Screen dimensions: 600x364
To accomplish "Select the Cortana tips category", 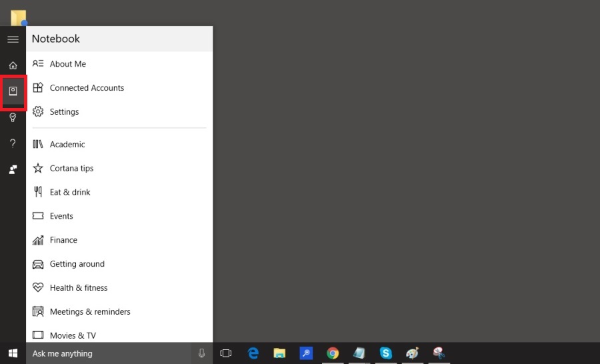I will pyautogui.click(x=119, y=168).
